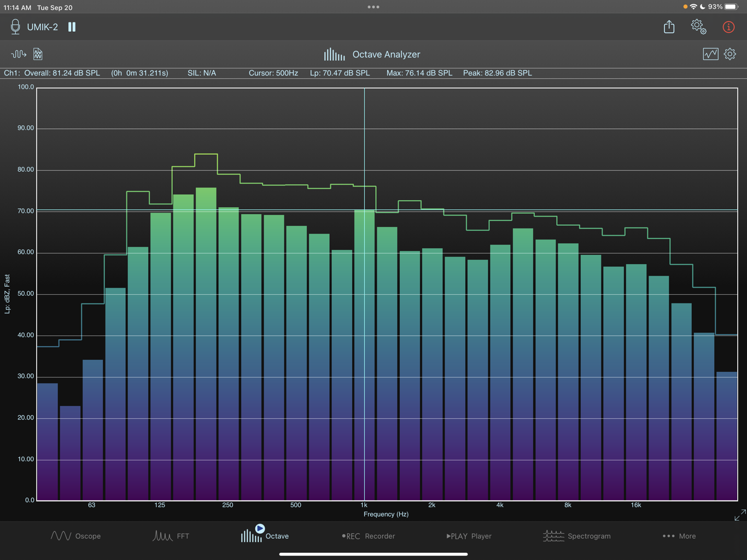Tap the red info icon
Screen dimensions: 747x560
[x=728, y=27]
